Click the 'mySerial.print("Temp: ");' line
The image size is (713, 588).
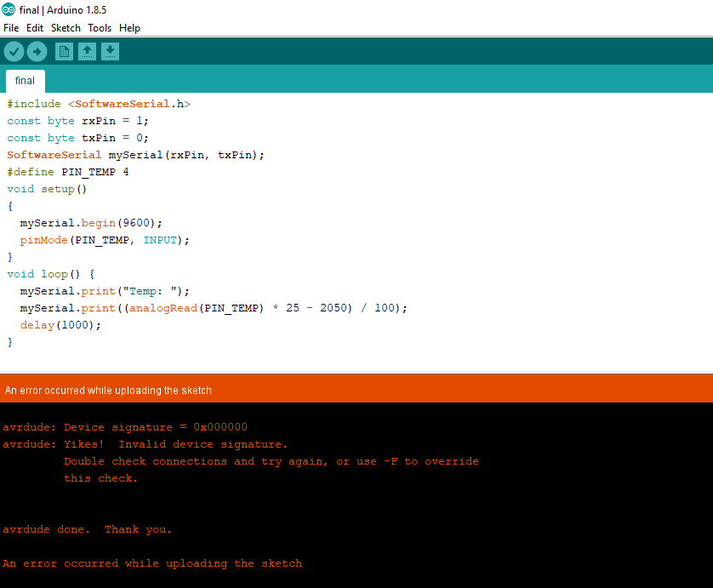click(x=105, y=291)
